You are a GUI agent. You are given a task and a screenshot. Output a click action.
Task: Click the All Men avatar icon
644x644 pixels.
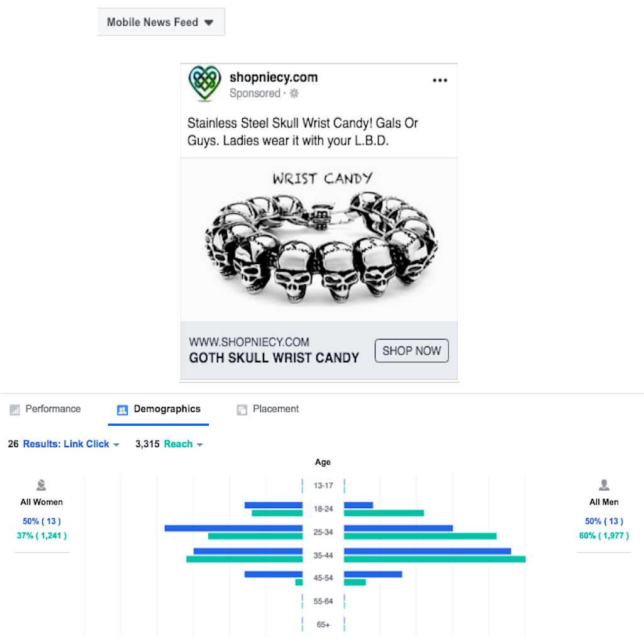click(x=604, y=486)
